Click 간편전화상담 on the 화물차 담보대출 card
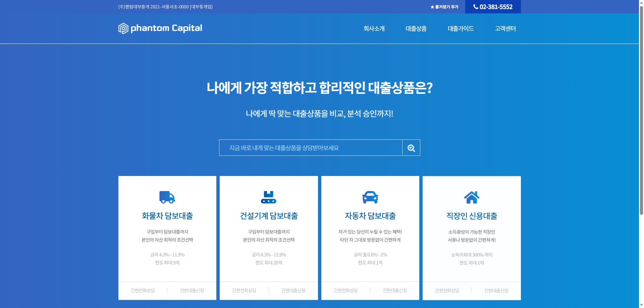644x308 pixels. point(142,291)
